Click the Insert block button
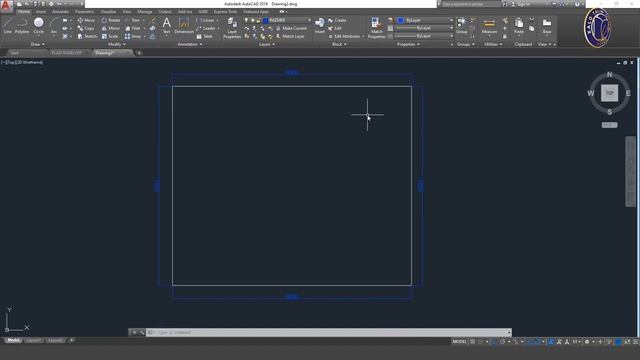Viewport: 640px width, 360px height. [x=320, y=26]
